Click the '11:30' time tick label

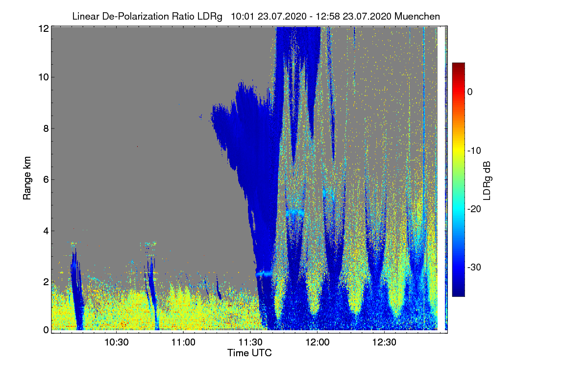point(250,342)
